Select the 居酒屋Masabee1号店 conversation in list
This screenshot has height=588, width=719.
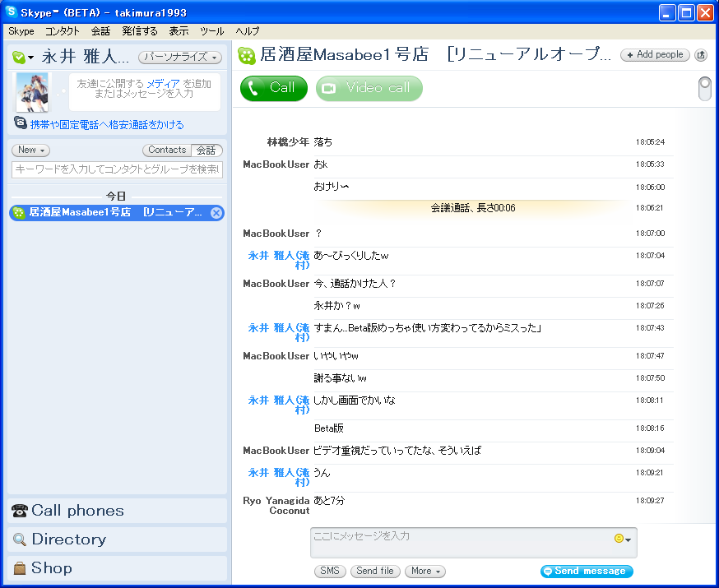pyautogui.click(x=117, y=213)
